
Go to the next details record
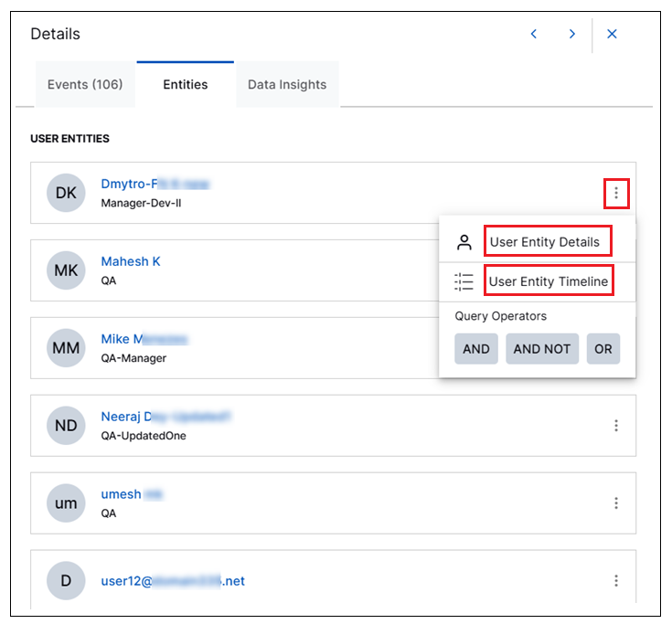[x=572, y=34]
